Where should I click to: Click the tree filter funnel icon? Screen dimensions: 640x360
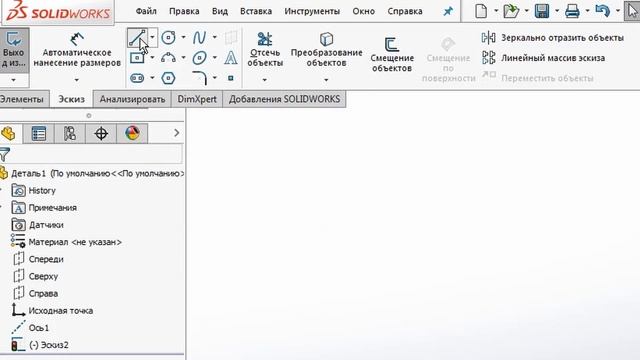[x=4, y=155]
